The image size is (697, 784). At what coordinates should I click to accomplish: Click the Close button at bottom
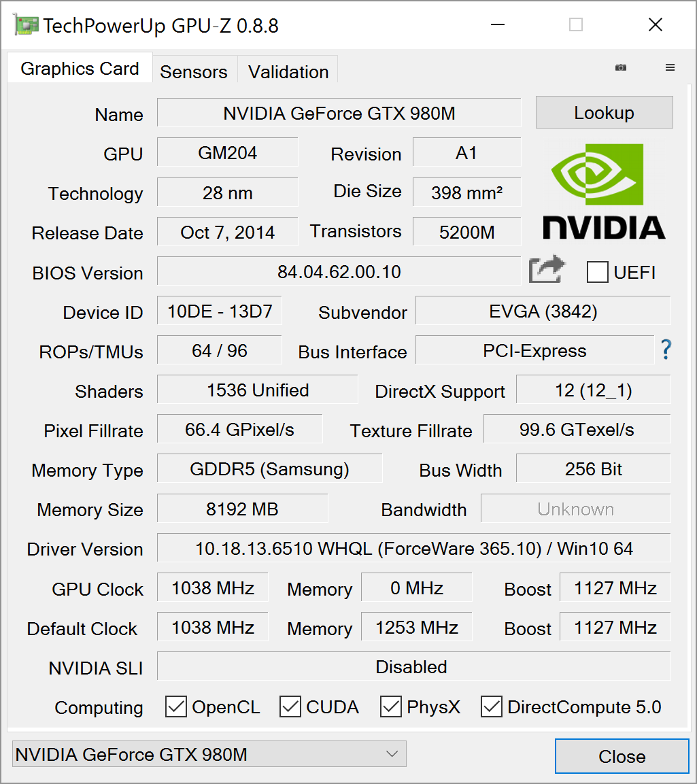(622, 757)
